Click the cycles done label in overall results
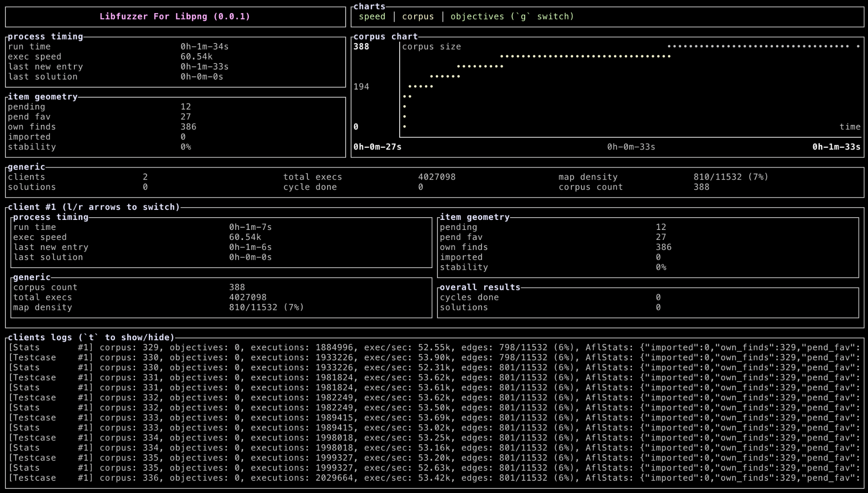The image size is (868, 493). pyautogui.click(x=469, y=298)
